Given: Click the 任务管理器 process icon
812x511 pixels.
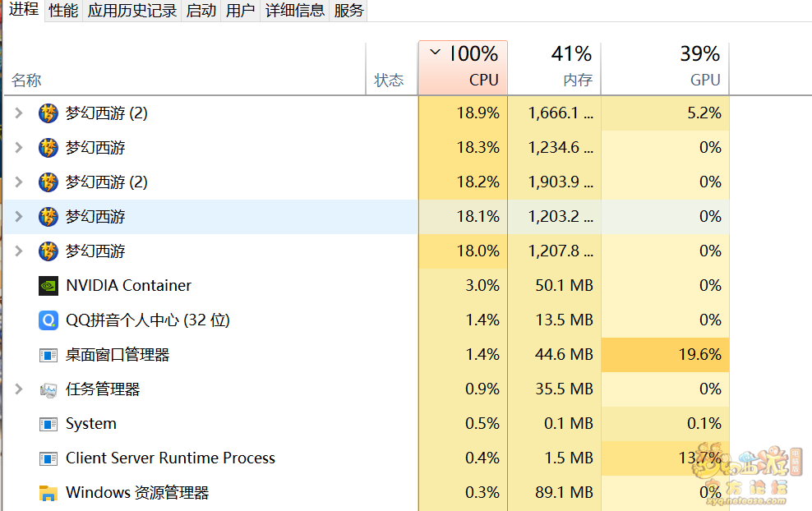Looking at the screenshot, I should pos(48,389).
